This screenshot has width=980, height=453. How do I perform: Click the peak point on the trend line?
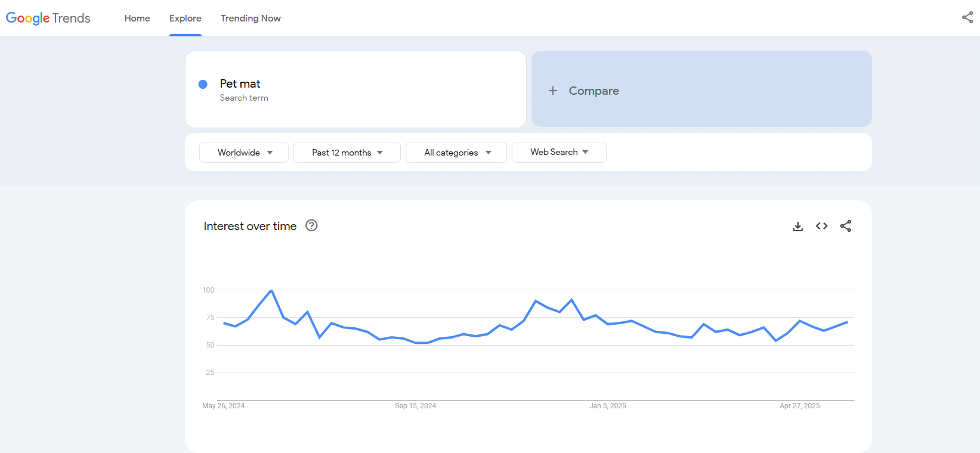271,290
